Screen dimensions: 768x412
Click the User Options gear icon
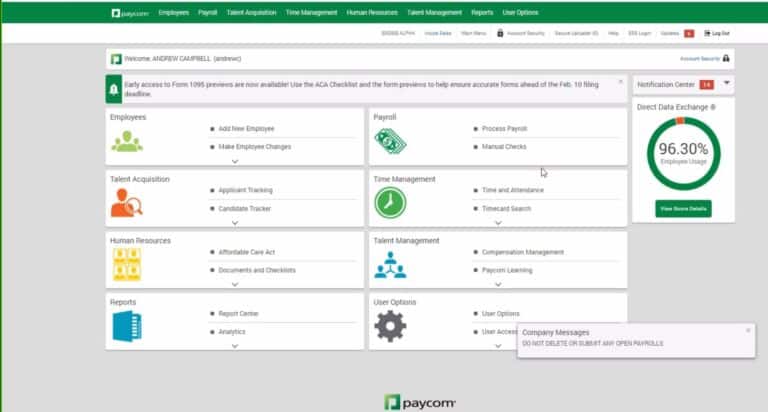(390, 326)
